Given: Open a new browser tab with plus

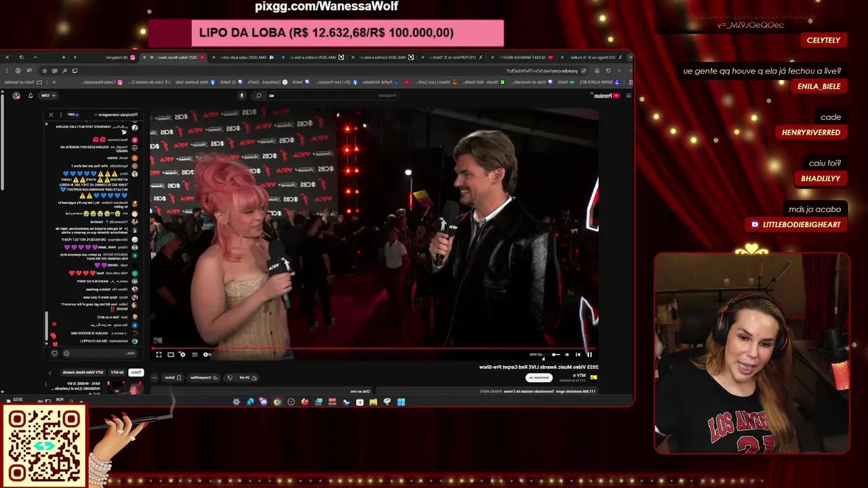Looking at the screenshot, I should click(x=64, y=57).
